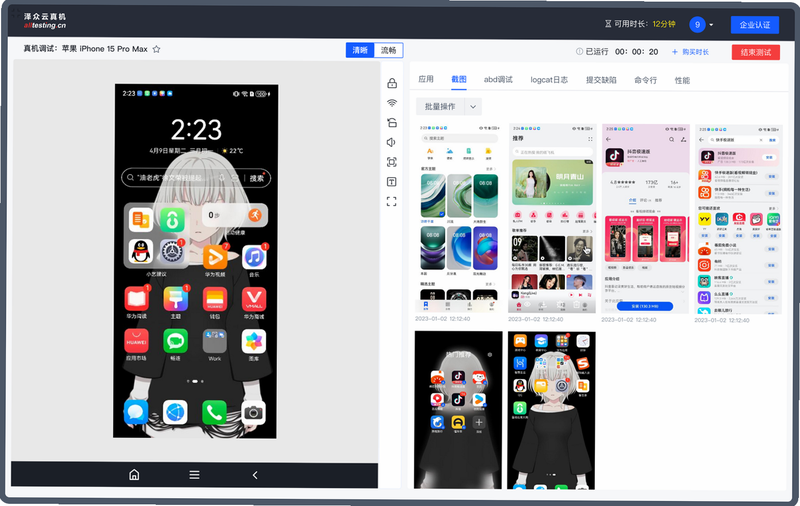Open the music 推荐 screenshot thumbnail
This screenshot has height=506, width=800.
(x=552, y=219)
